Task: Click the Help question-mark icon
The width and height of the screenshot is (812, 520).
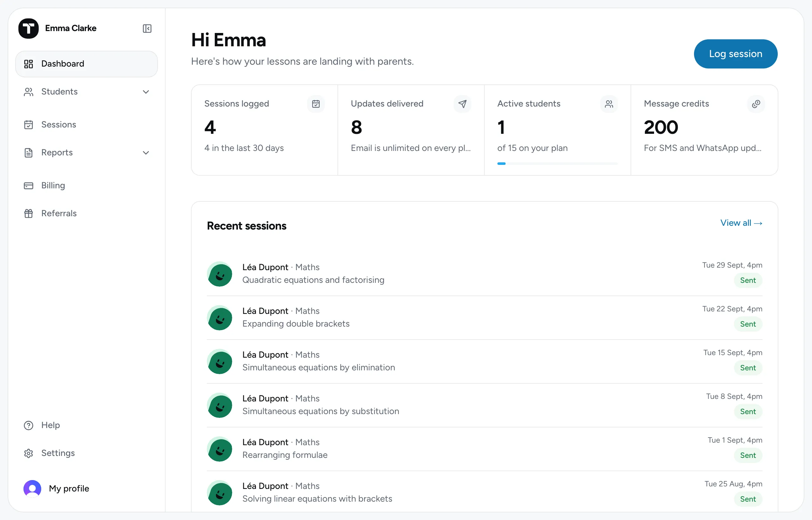Action: [29, 425]
